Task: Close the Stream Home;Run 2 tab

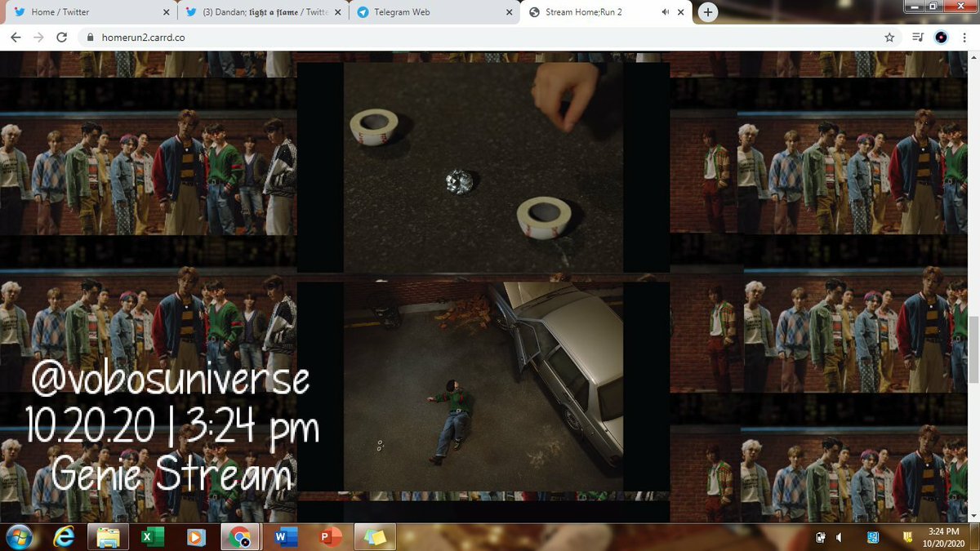Action: (681, 12)
